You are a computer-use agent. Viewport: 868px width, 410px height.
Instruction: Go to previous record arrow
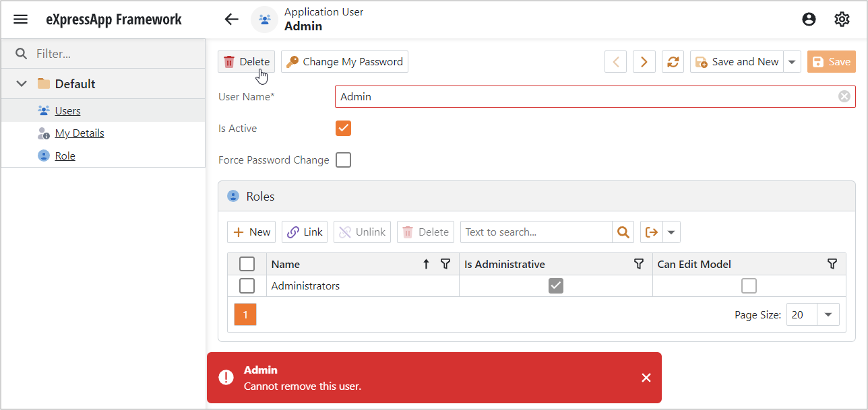coord(615,61)
